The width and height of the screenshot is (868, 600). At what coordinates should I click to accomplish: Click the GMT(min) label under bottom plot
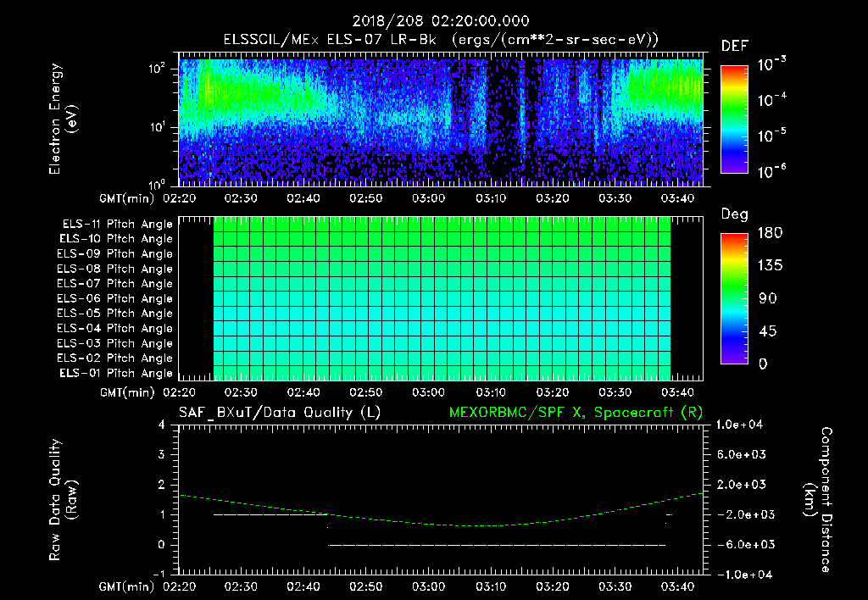pos(127,586)
